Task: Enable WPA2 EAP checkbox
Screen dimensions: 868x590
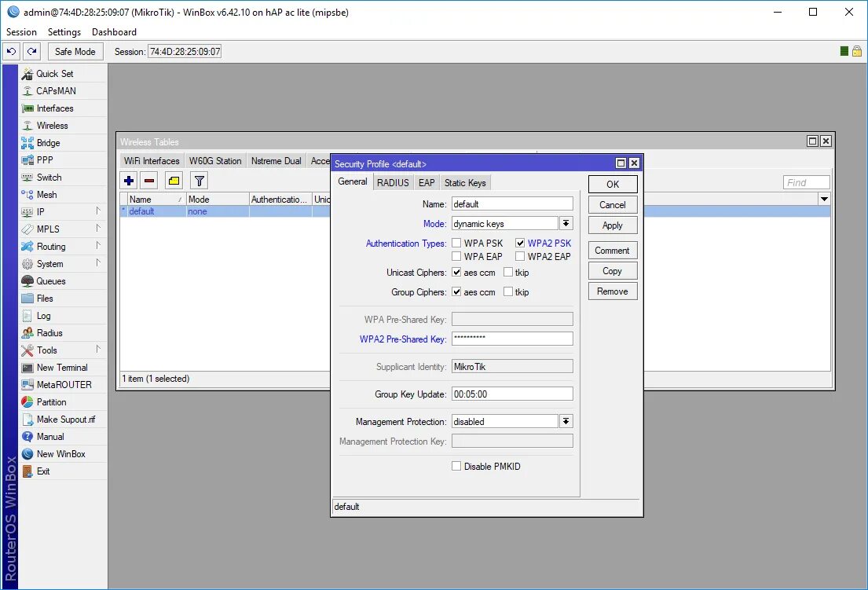Action: (x=520, y=256)
